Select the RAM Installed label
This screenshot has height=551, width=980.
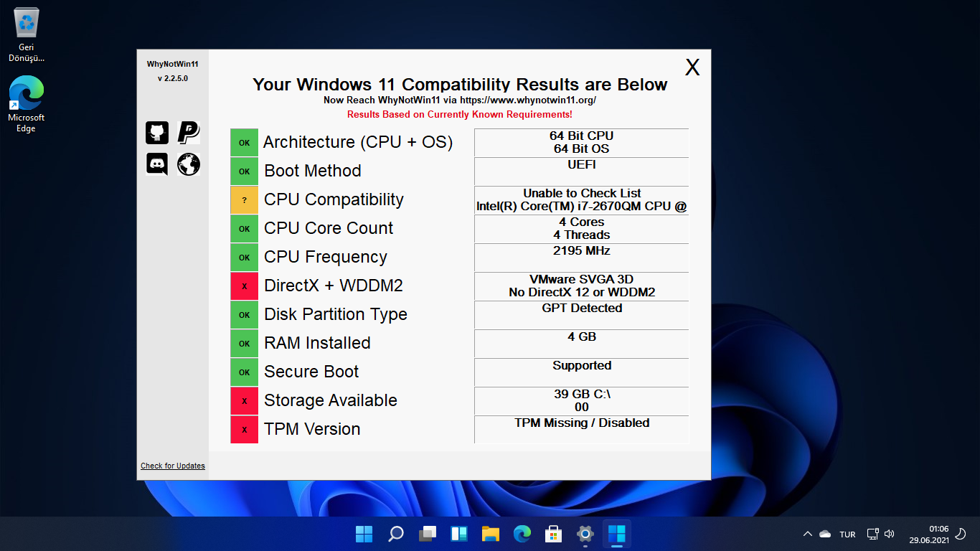pos(317,343)
